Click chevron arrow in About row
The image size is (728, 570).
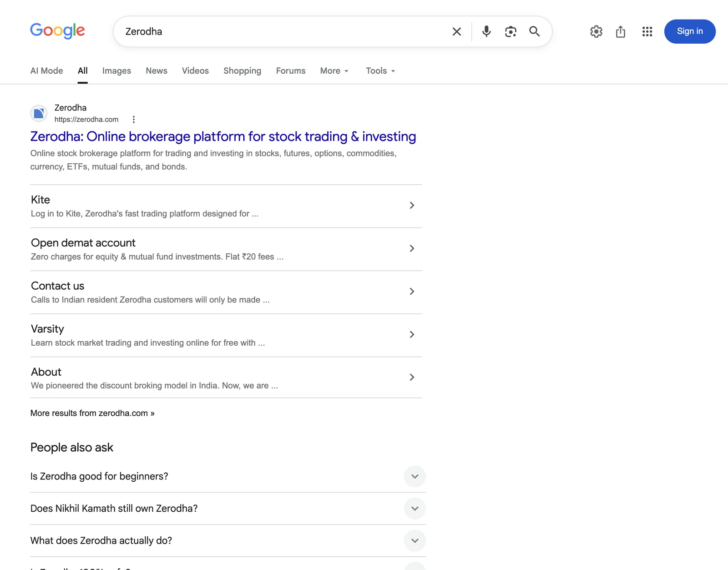(x=412, y=377)
